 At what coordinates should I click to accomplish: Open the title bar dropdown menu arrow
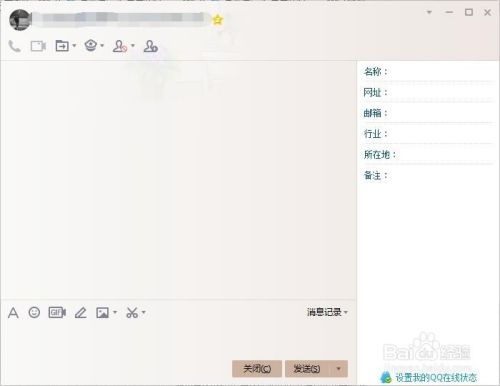pos(429,12)
